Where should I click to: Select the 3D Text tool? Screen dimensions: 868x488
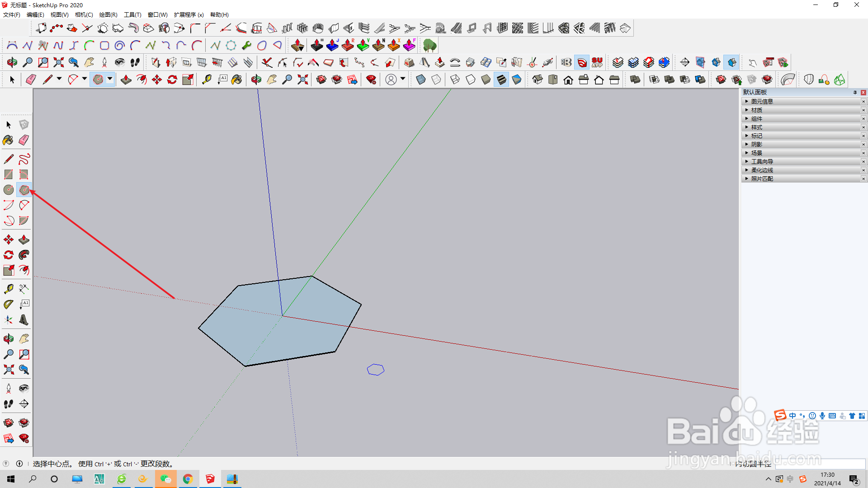[24, 320]
